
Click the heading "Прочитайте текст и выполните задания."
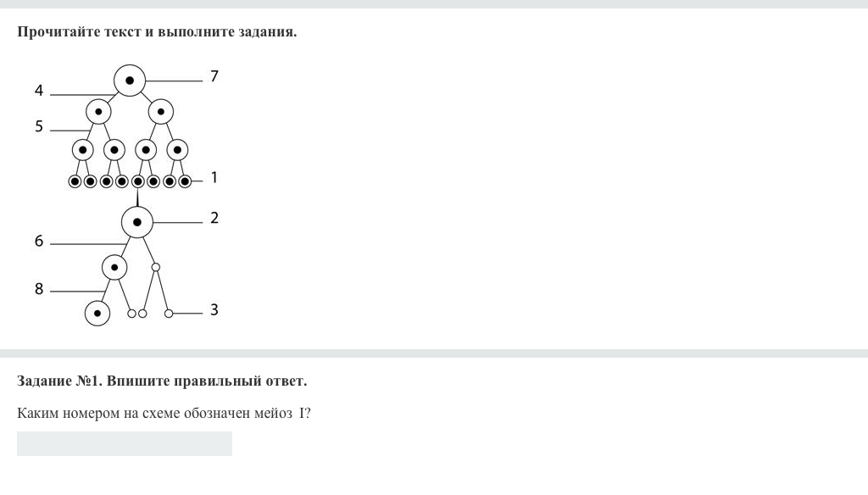pyautogui.click(x=157, y=32)
